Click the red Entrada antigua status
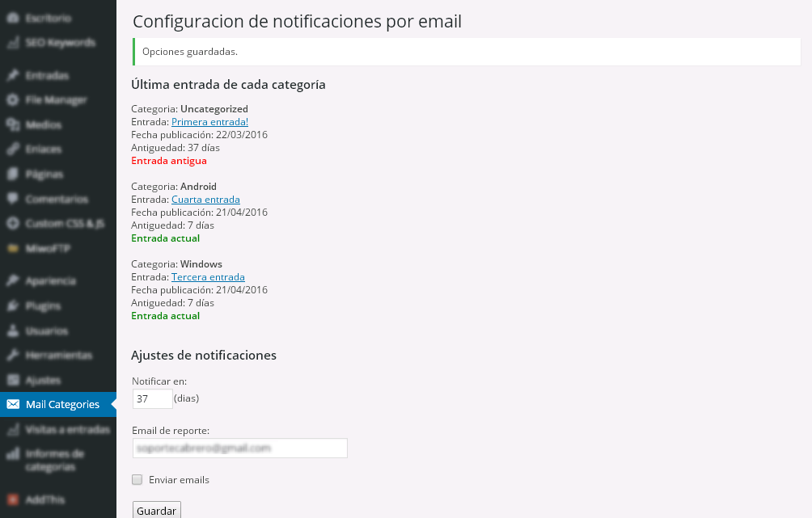This screenshot has width=812, height=518. (x=169, y=161)
